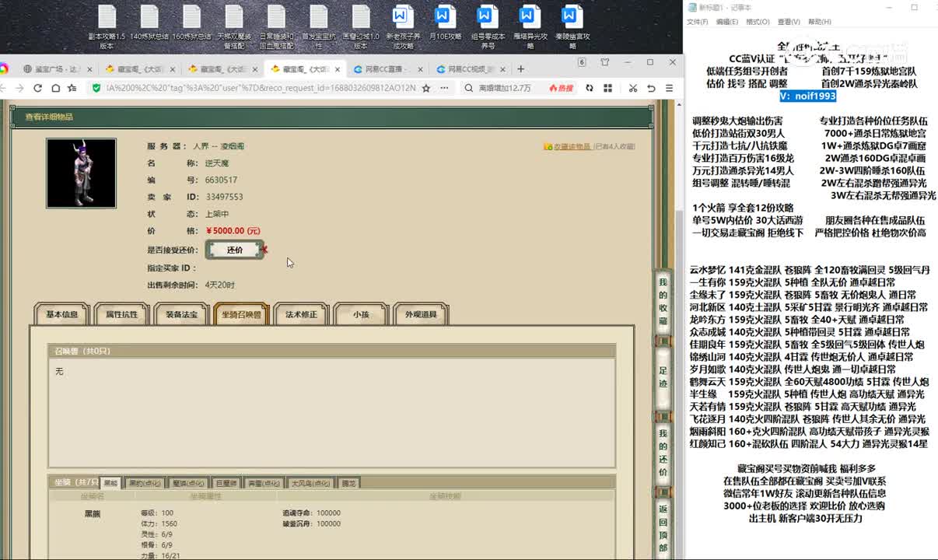Click highlighted text V: noif1993 in Notepad

(808, 96)
